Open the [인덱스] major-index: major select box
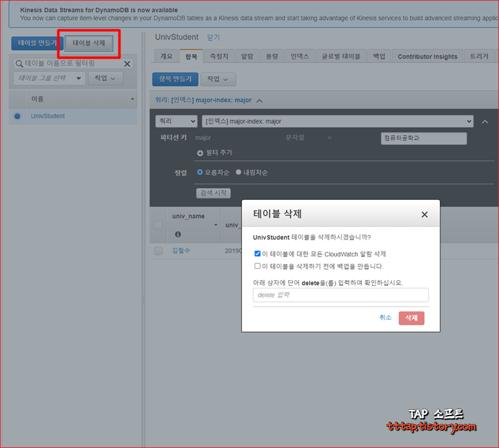This screenshot has width=499, height=448. point(337,121)
